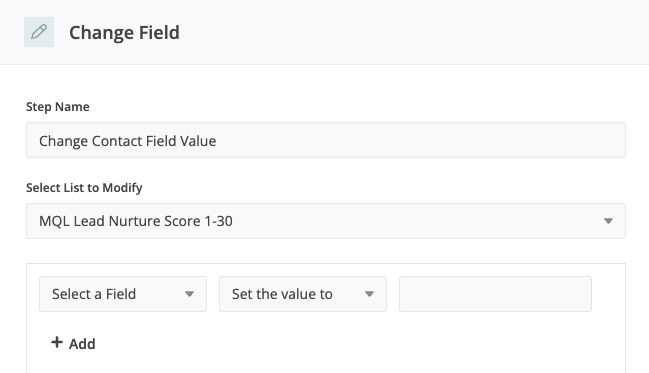This screenshot has width=649, height=373.
Task: Click the Change Field heading title
Action: click(x=124, y=33)
